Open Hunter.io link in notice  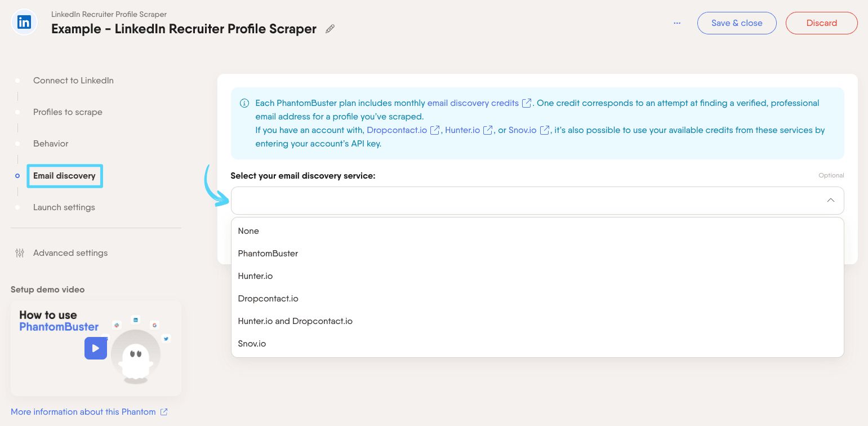[462, 130]
